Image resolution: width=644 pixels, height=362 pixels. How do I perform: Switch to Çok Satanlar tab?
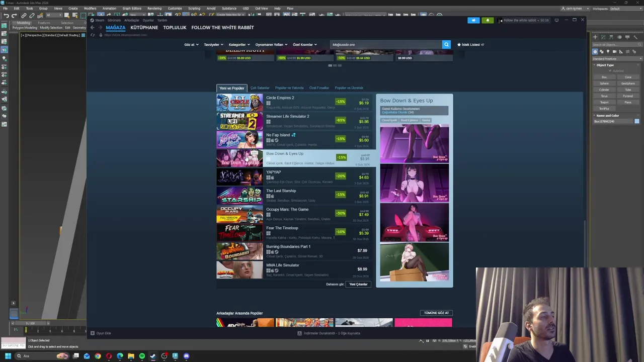pos(260,88)
